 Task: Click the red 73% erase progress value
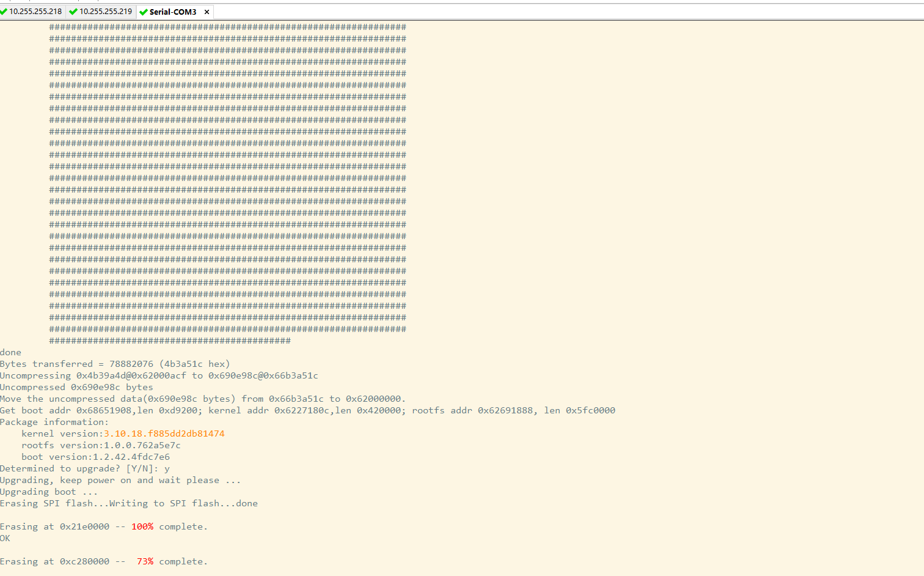tap(145, 561)
